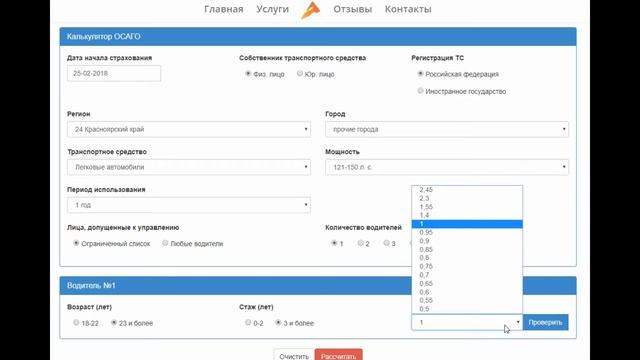Select age 23 и более radio button
The width and height of the screenshot is (640, 360).
(113, 322)
